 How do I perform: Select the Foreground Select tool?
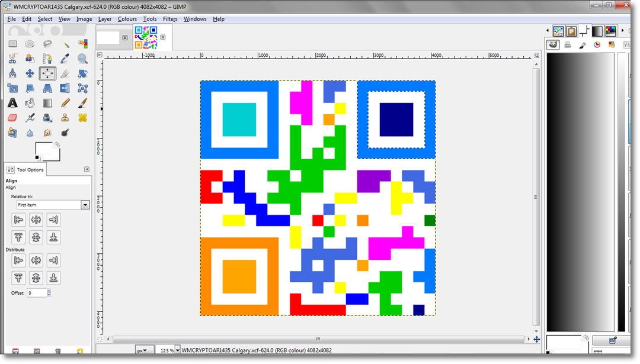click(30, 59)
